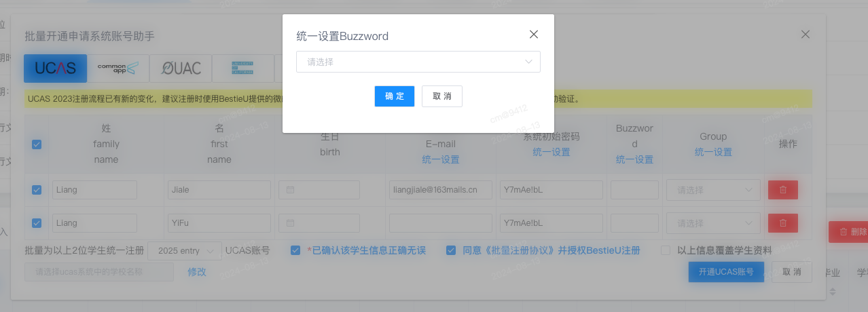The width and height of the screenshot is (868, 312).
Task: Open the birth date picker for YiFu
Action: pos(330,222)
